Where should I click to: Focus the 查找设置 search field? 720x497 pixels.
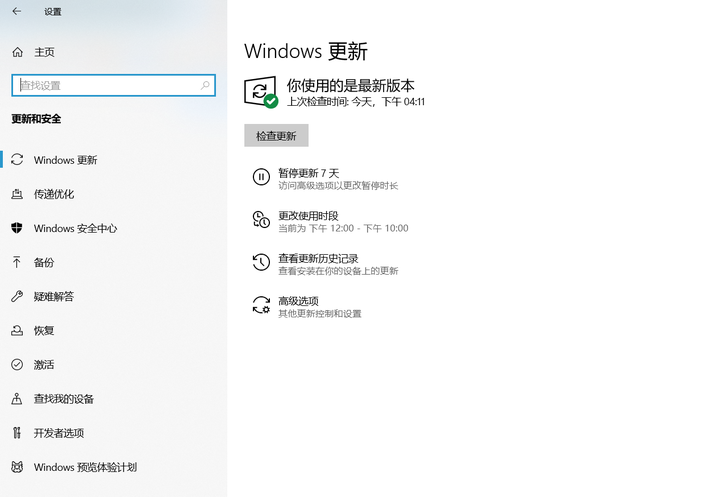click(113, 85)
